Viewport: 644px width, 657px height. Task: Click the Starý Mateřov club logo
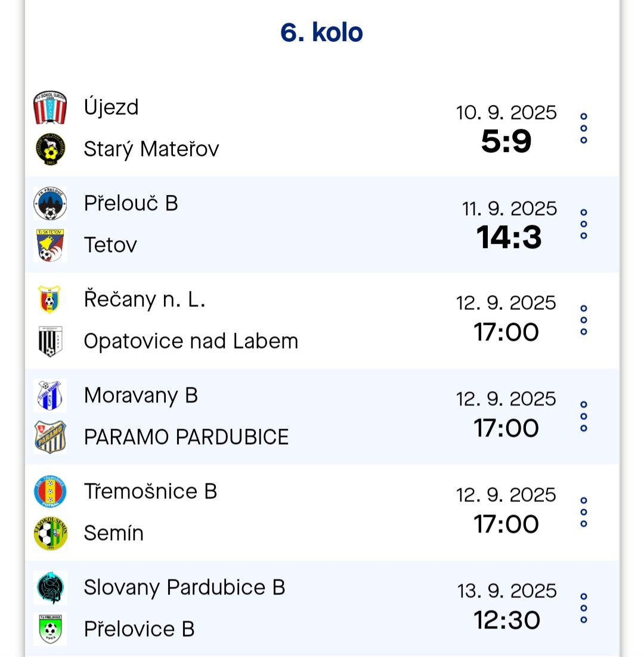point(50,148)
